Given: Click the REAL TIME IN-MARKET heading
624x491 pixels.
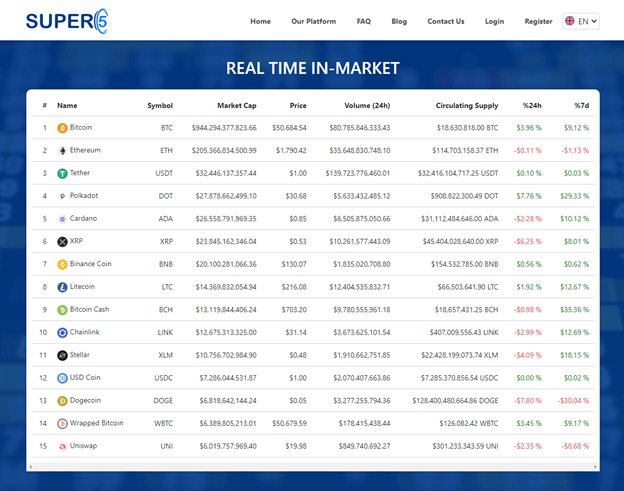Looking at the screenshot, I should pos(313,68).
